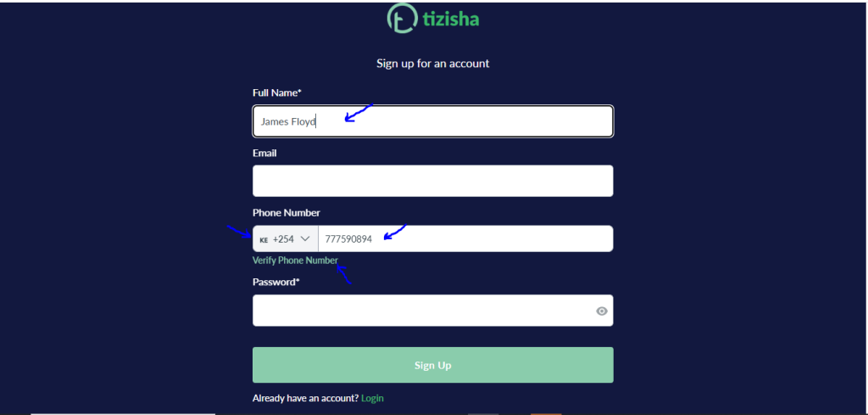Focus the Full Name input field

pos(433,121)
